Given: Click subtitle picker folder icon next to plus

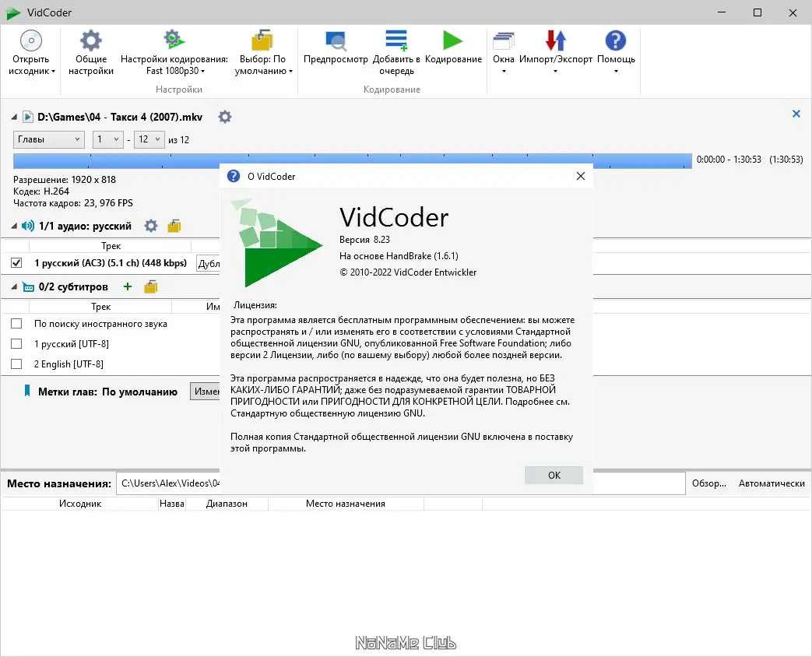Looking at the screenshot, I should (x=151, y=286).
